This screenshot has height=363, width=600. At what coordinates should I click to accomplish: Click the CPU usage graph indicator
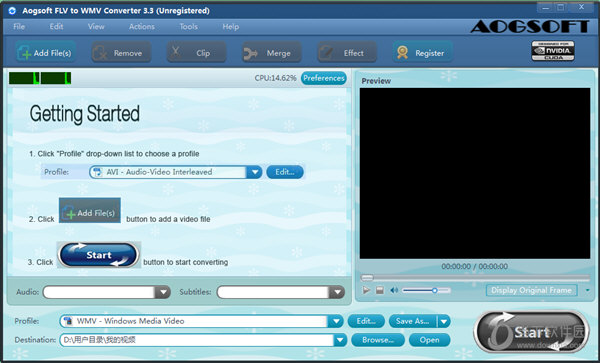click(x=40, y=78)
